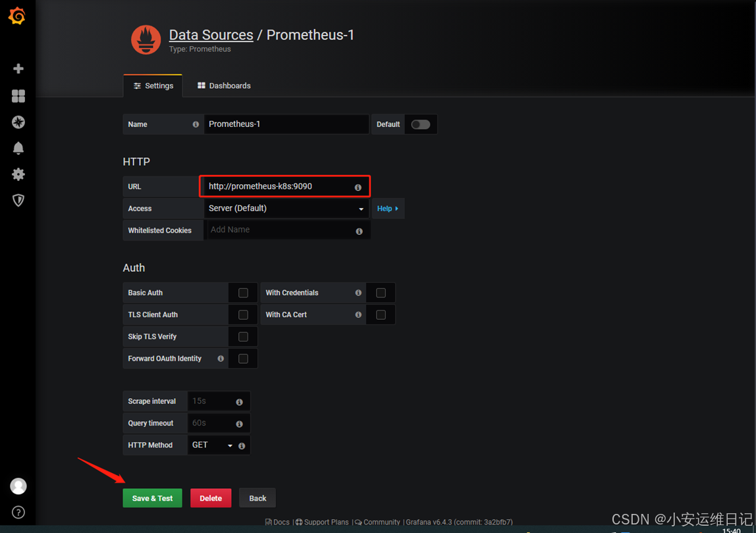Switch to the Settings tab

pos(153,86)
